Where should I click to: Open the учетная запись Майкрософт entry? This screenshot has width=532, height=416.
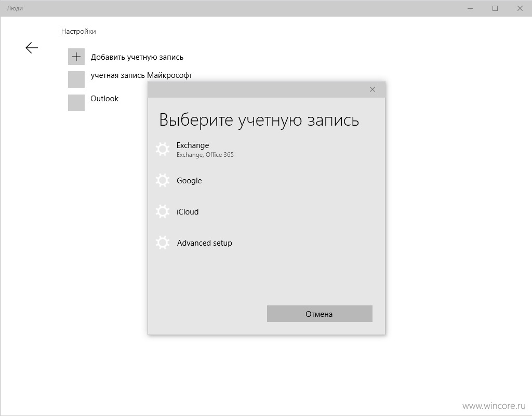coord(141,75)
